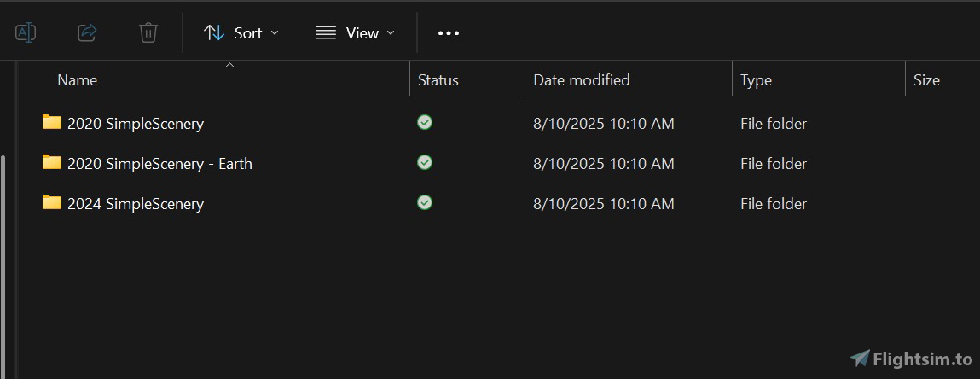Viewport: 980px width, 379px height.
Task: Click the Status column header
Action: click(438, 80)
